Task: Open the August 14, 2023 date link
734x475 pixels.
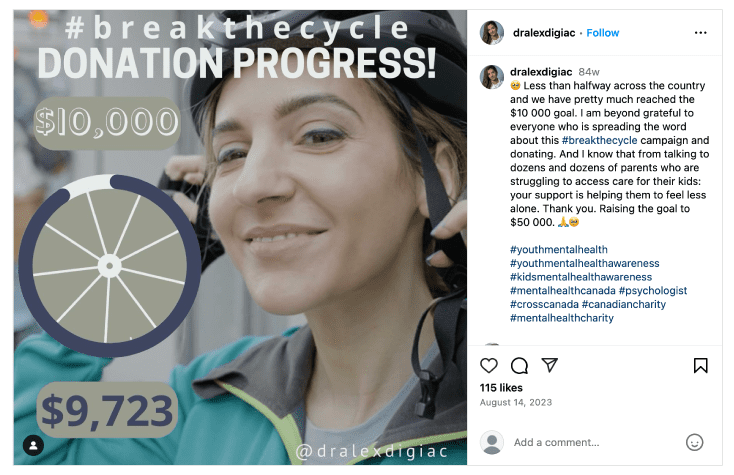Action: point(515,402)
